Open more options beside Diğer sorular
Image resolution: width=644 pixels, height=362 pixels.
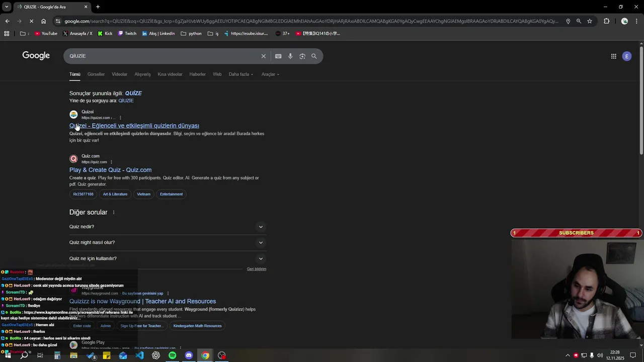tap(114, 212)
